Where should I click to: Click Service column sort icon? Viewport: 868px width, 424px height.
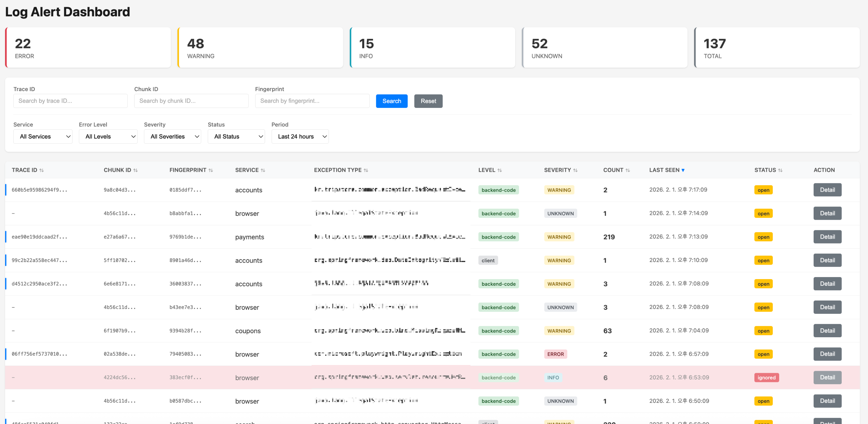pos(263,170)
